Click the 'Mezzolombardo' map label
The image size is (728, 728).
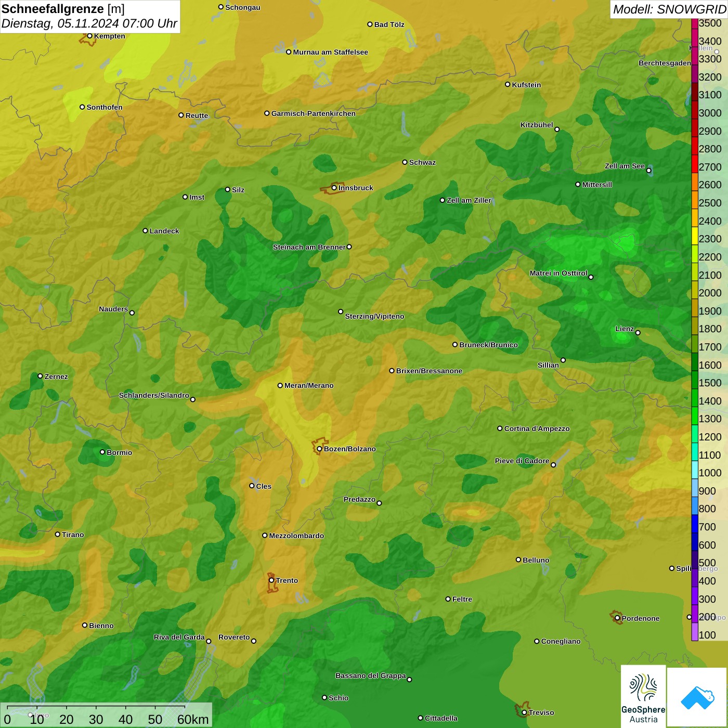point(296,536)
